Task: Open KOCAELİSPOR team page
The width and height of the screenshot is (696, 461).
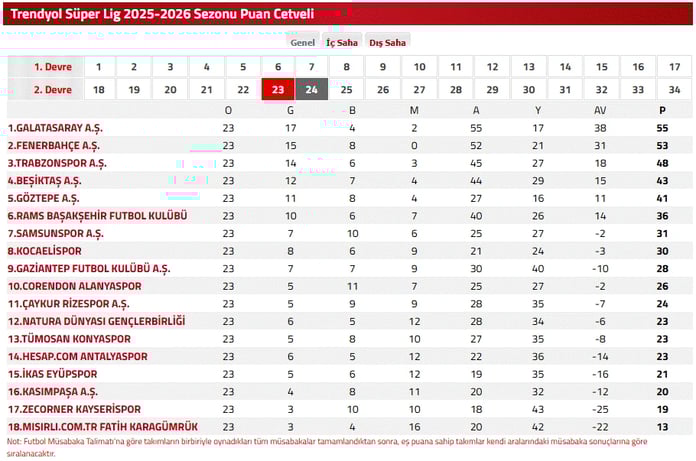Action: click(44, 251)
